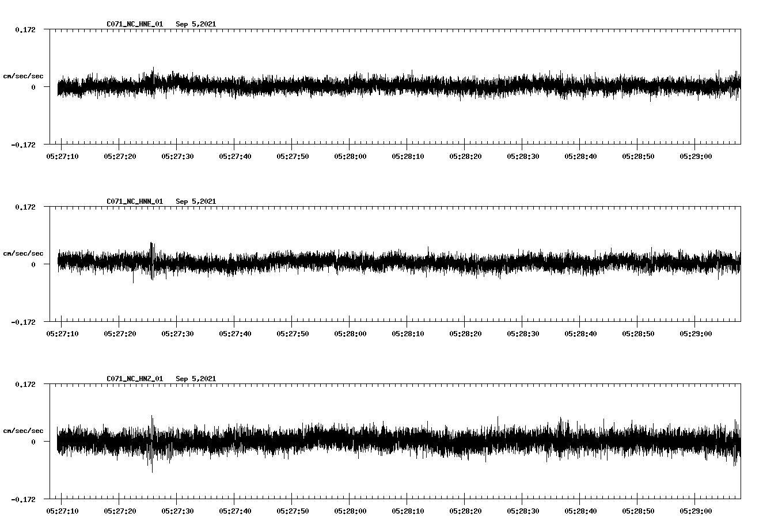This screenshot has height=532, width=782.
Task: Choose 05:28:50 under the HNZ trace
Action: point(639,511)
